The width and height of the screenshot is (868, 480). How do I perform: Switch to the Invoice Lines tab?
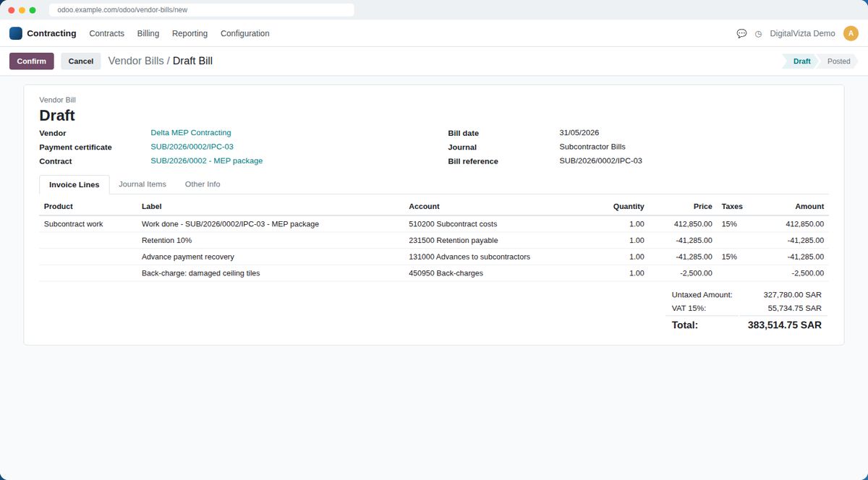tap(75, 185)
